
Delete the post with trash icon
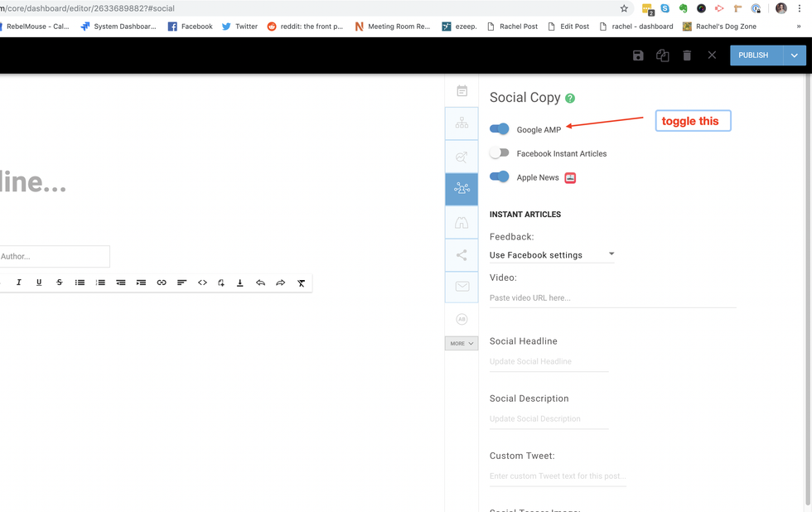pos(687,56)
